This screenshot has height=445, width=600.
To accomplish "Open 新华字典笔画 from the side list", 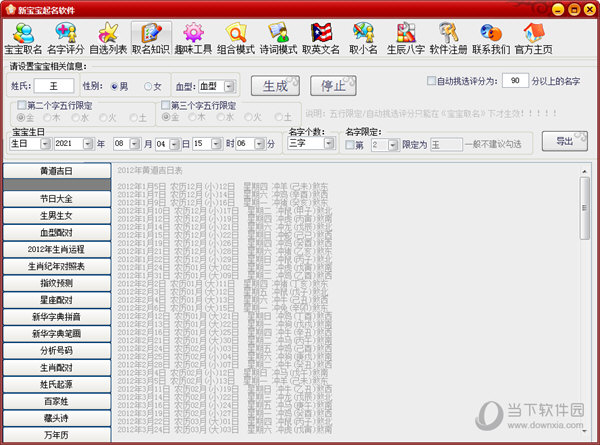I will [57, 333].
